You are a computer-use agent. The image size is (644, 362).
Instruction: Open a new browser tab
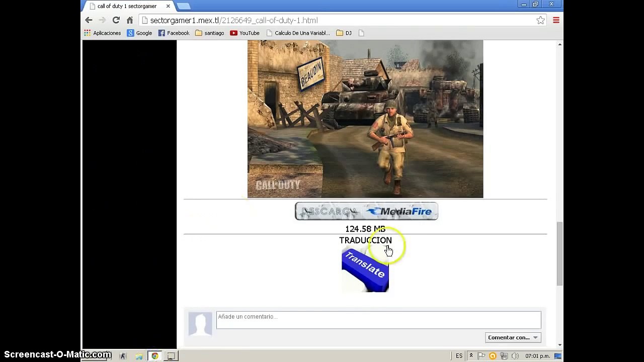[183, 6]
